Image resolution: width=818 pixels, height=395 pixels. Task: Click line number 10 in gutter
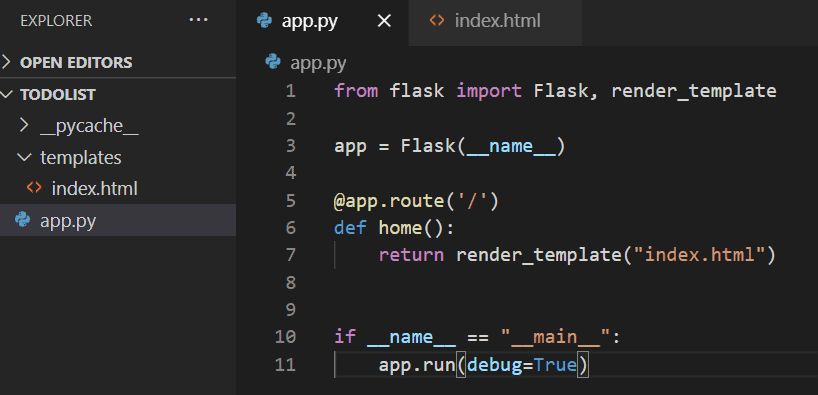pos(285,337)
